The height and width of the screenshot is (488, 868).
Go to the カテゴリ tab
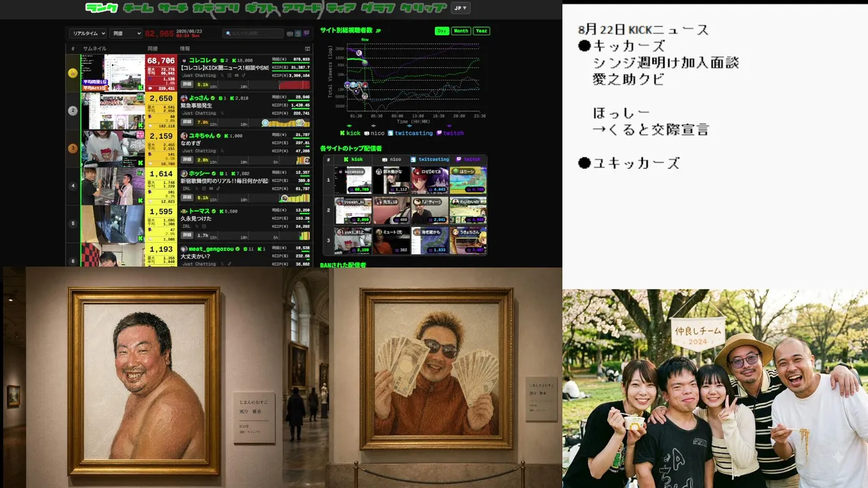point(216,8)
